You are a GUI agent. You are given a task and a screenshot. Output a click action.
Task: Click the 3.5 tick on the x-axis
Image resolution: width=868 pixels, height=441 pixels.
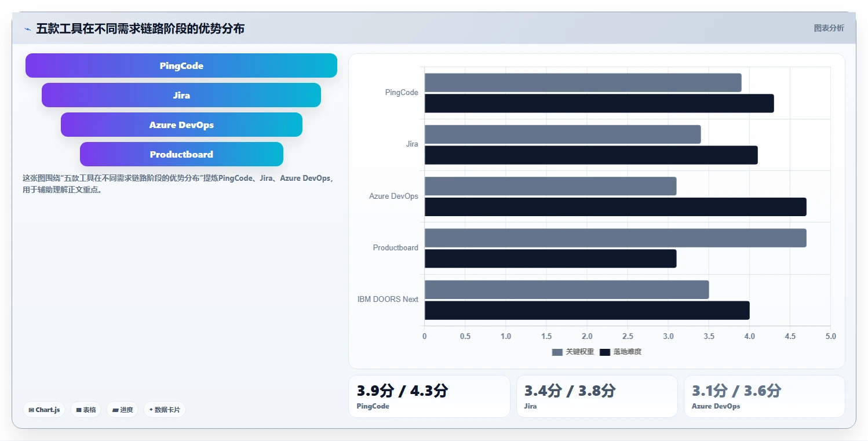click(x=709, y=336)
